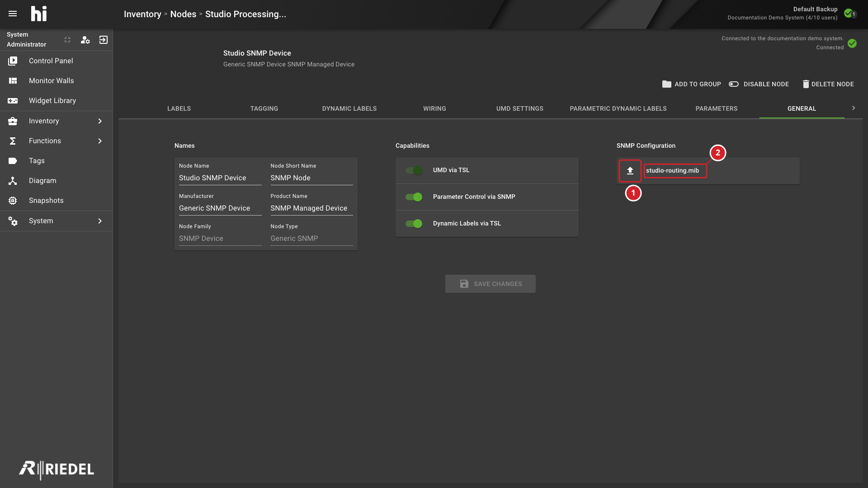Edit the Node Short Name field
Image resolution: width=868 pixels, height=488 pixels.
tap(311, 178)
